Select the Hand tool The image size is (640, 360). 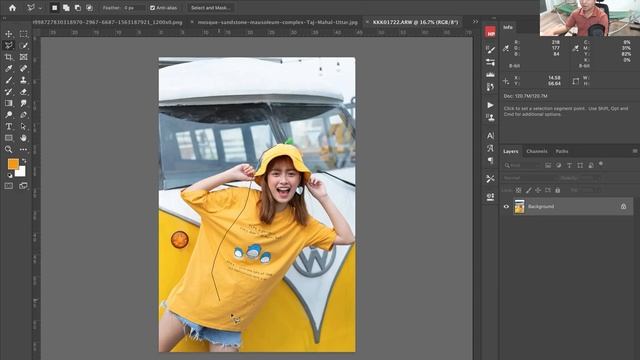tap(23, 138)
